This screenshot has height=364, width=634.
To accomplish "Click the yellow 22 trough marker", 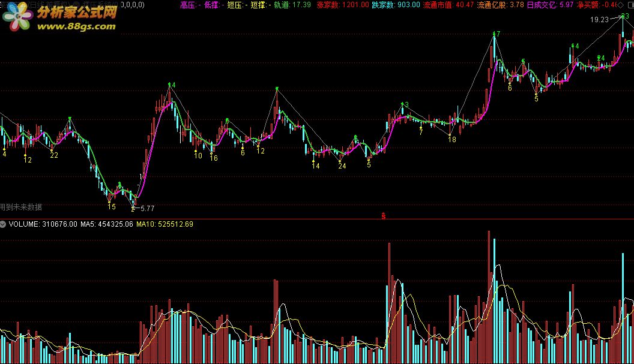I will 54,155.
